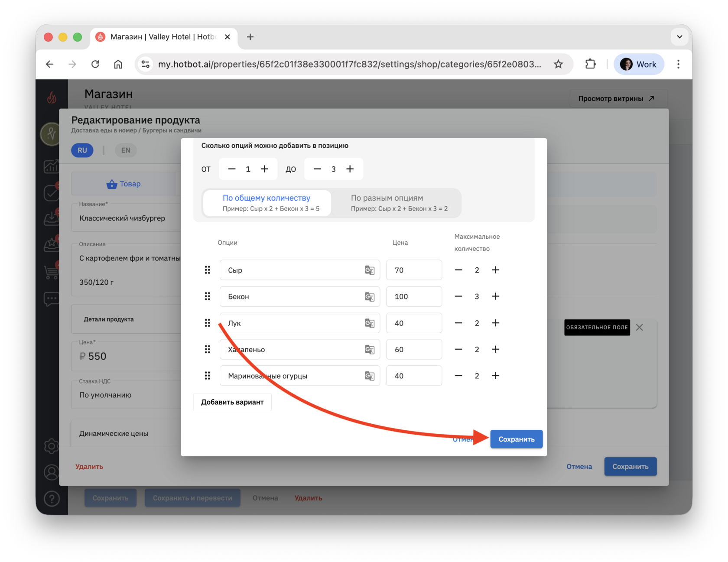Switch product language to RU
728x562 pixels.
(82, 150)
